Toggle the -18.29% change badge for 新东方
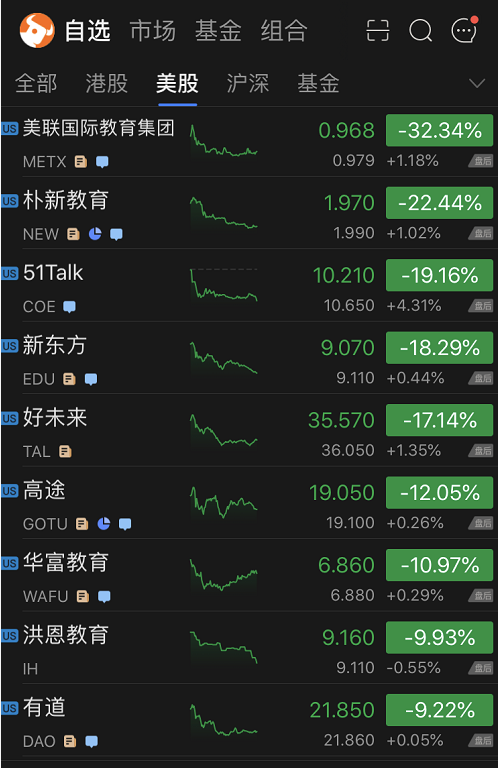The height and width of the screenshot is (768, 498). click(439, 348)
